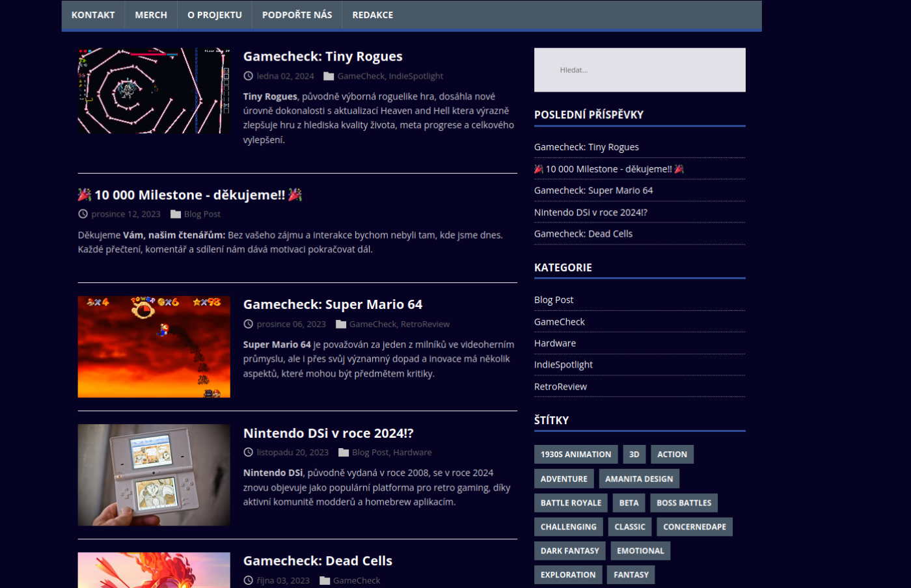Click the CONCERNEDAPE tag
Image resolution: width=911 pixels, height=588 pixels.
[x=694, y=527]
